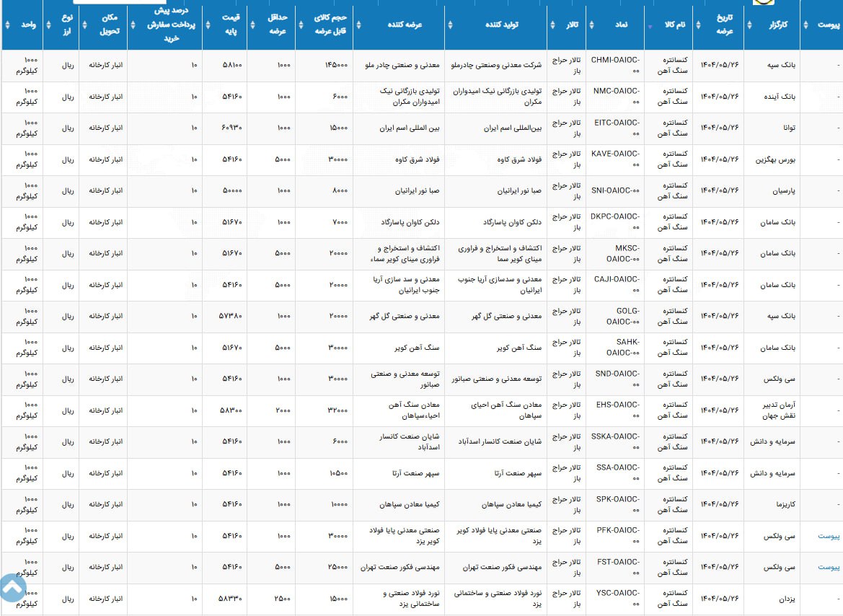
Task: Click supplier فراوری مینای کویر سماء
Action: tap(405, 260)
